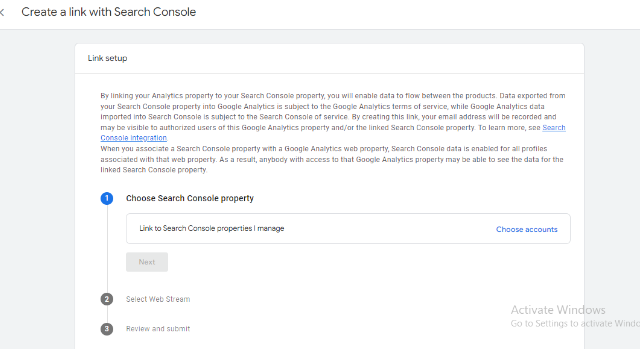Select the Choose Search Console property heading
Screen dimensions: 640x362
click(x=190, y=198)
